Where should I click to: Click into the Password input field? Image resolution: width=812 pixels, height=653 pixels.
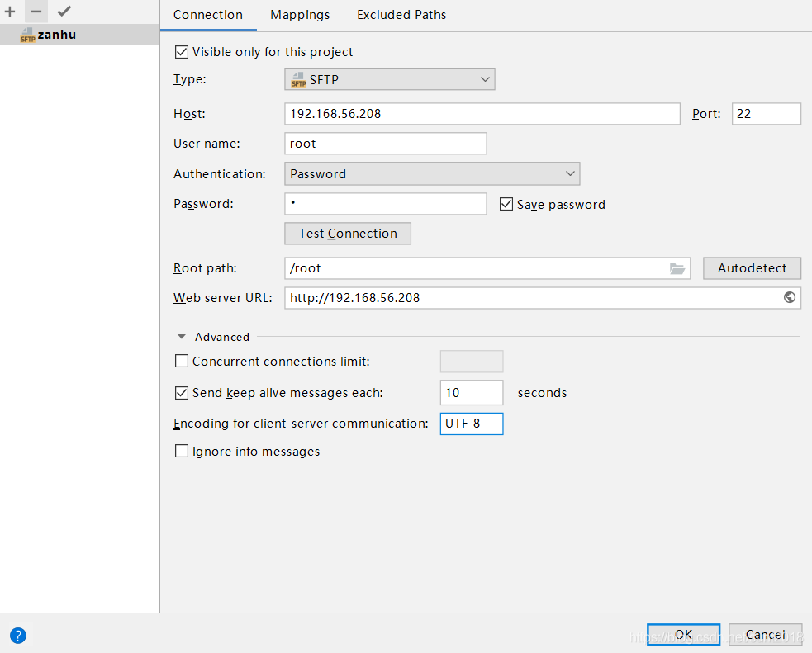click(385, 204)
